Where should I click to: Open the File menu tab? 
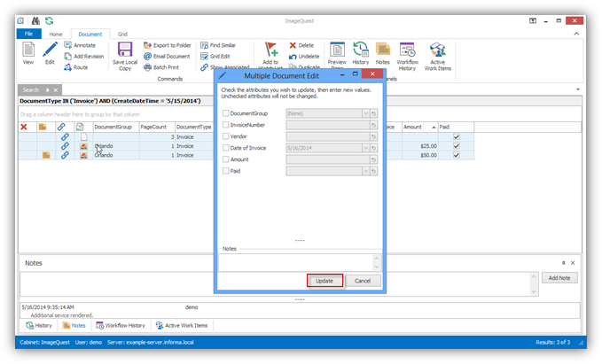coord(28,34)
